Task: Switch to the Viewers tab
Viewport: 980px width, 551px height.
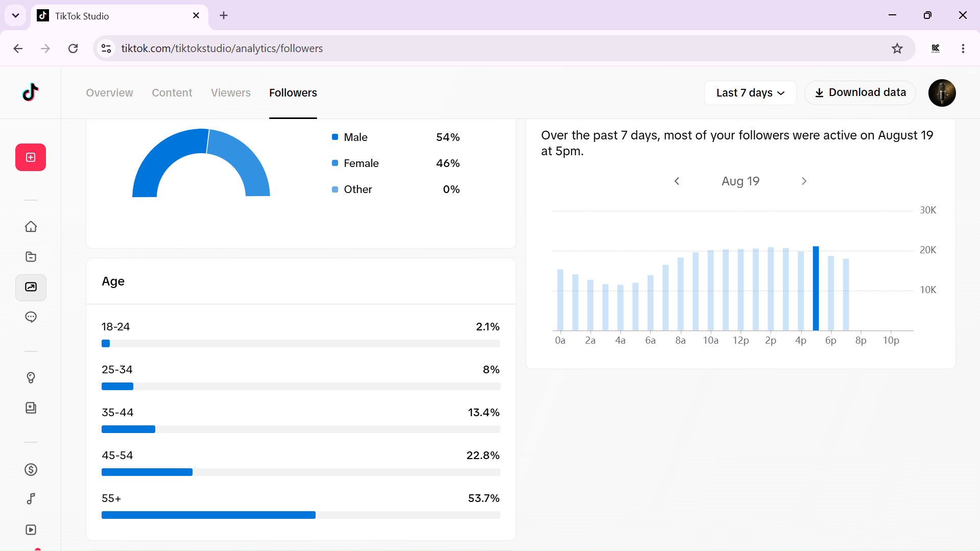Action: 231,93
